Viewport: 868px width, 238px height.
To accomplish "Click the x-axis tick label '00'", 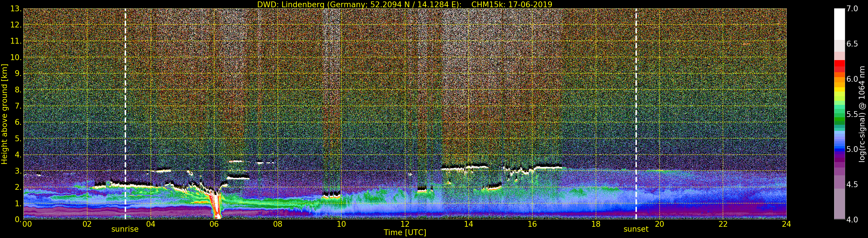I will tap(27, 224).
